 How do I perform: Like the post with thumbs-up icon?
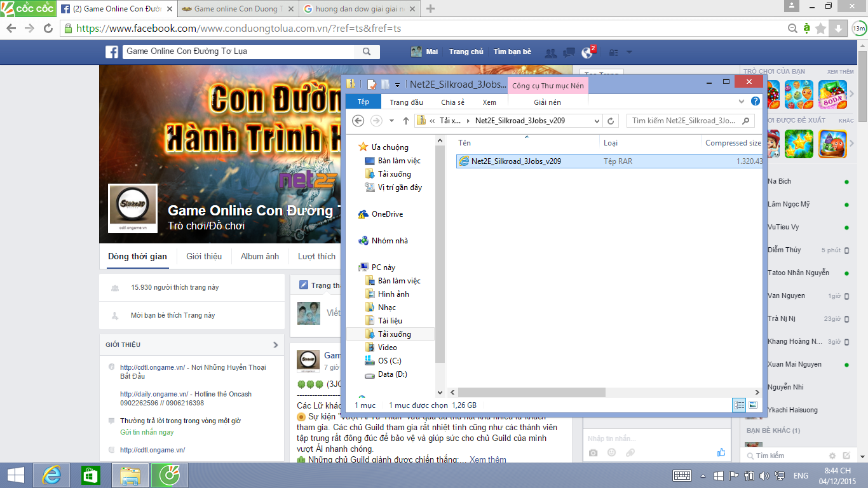coord(721,452)
